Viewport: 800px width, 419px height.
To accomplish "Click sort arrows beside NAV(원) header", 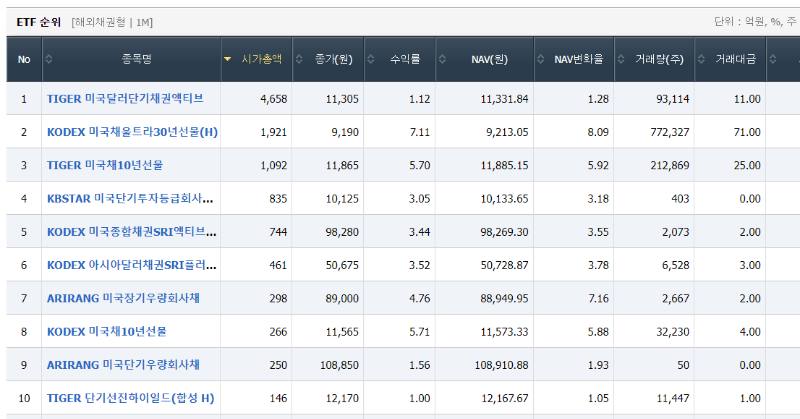I will [442, 59].
